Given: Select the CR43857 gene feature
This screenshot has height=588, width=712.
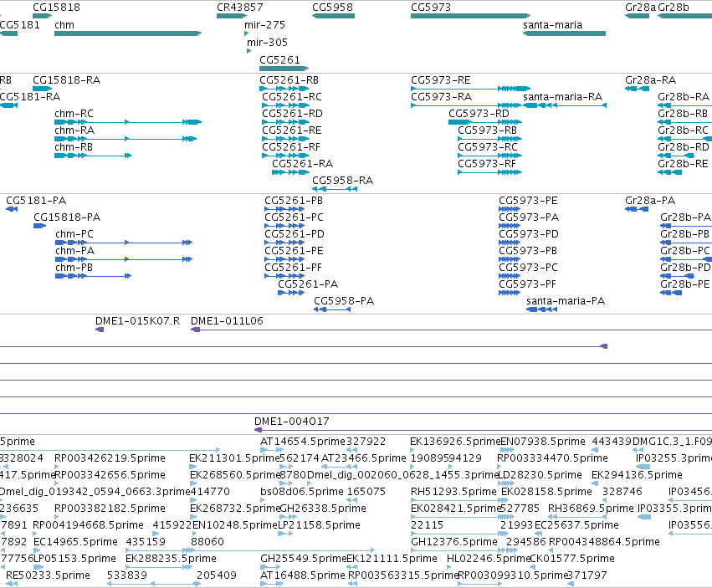Looking at the screenshot, I should pyautogui.click(x=232, y=16).
